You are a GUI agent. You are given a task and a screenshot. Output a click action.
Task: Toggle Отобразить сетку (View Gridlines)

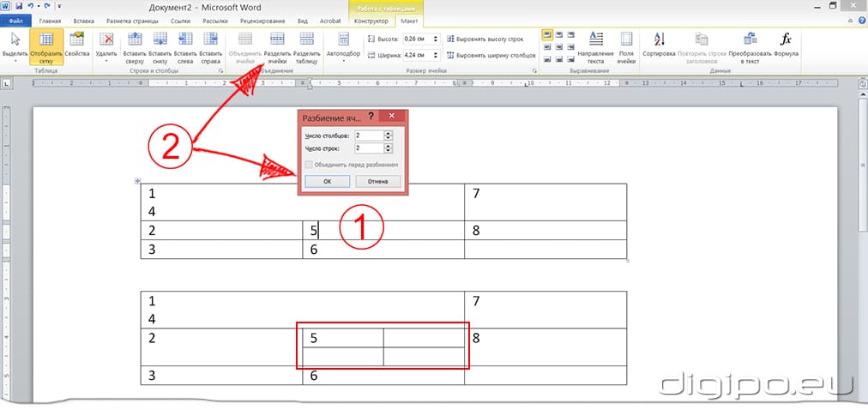(x=46, y=41)
